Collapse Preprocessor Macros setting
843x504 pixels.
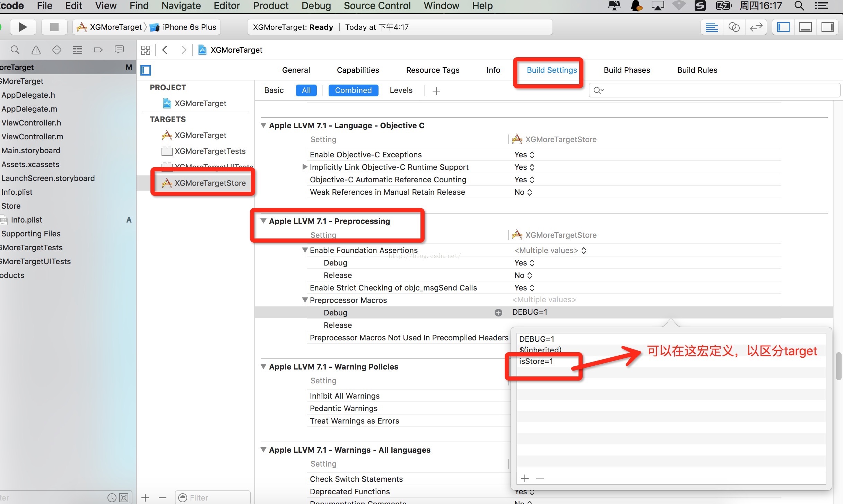305,300
